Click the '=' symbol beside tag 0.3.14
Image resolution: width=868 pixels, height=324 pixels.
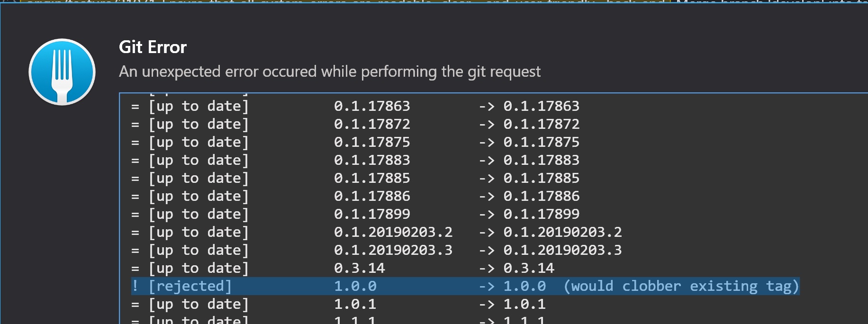135,268
